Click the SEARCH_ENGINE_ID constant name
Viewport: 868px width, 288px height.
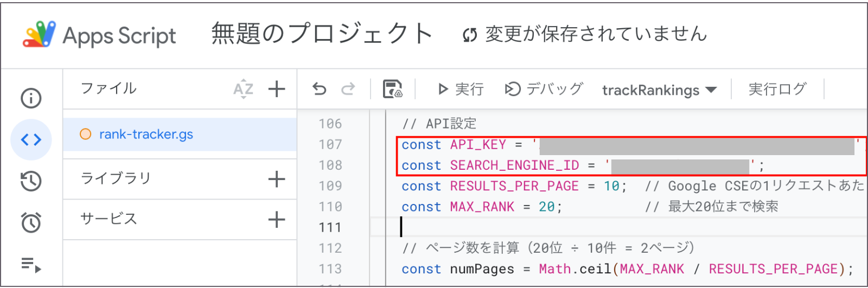(x=514, y=165)
